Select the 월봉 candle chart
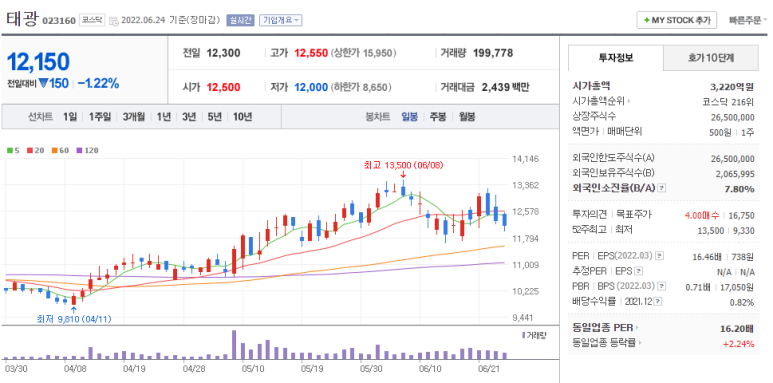Screen dimensions: 773x383 tap(467, 117)
